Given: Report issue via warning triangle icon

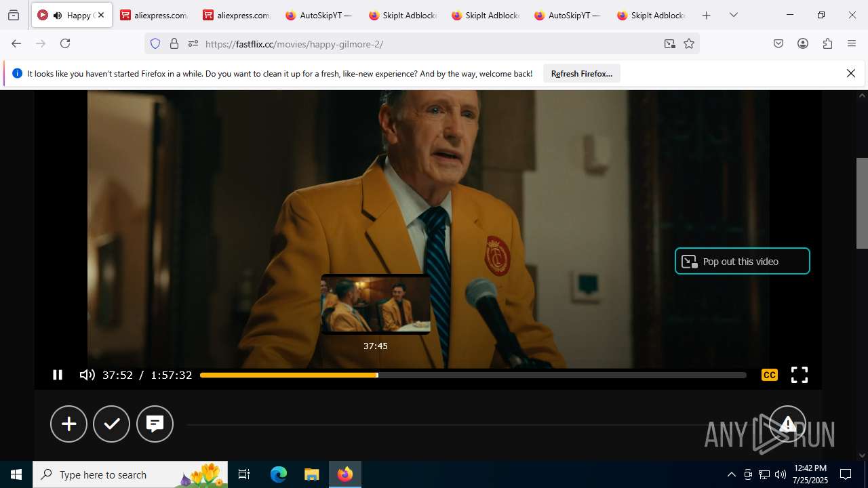Looking at the screenshot, I should pyautogui.click(x=787, y=424).
